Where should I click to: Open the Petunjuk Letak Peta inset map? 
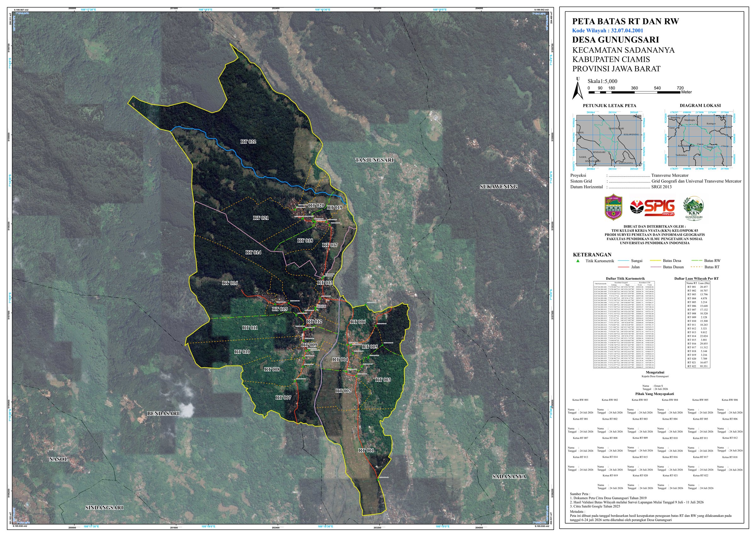610,140
